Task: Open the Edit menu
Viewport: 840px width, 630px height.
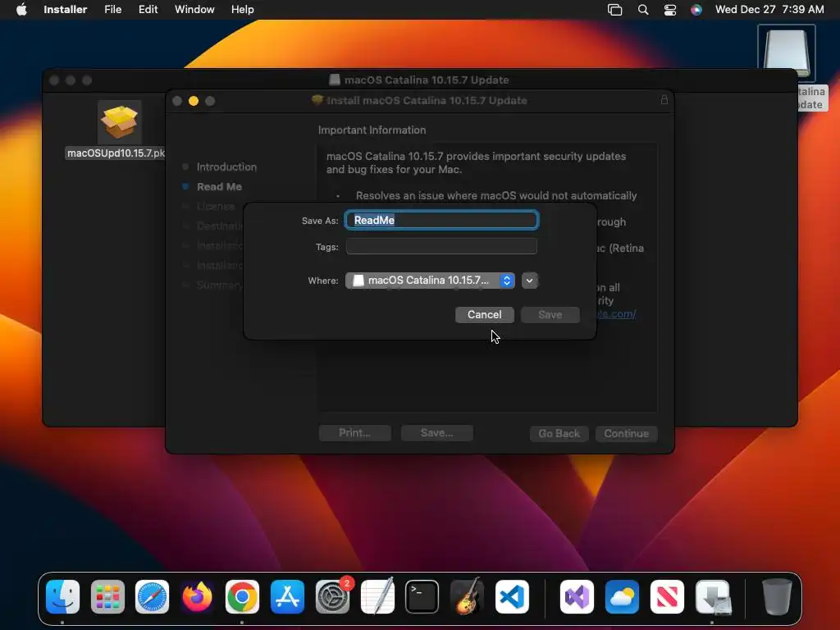Action: pos(148,9)
